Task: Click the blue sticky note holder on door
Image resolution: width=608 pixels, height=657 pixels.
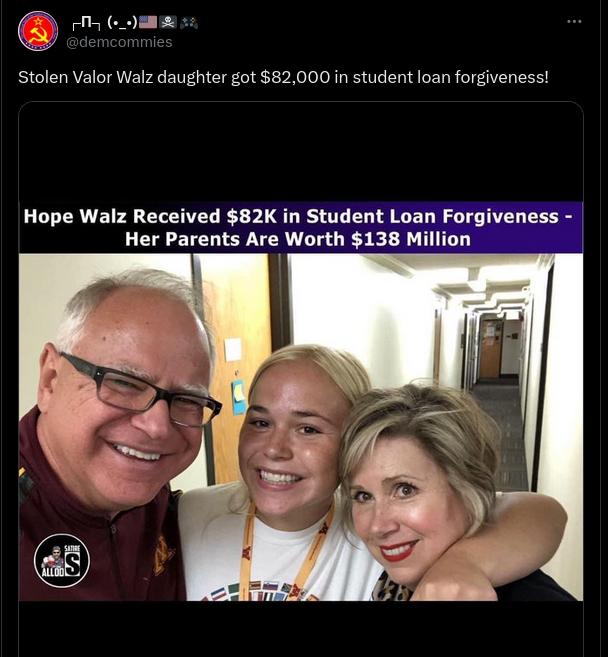Action: click(x=238, y=397)
